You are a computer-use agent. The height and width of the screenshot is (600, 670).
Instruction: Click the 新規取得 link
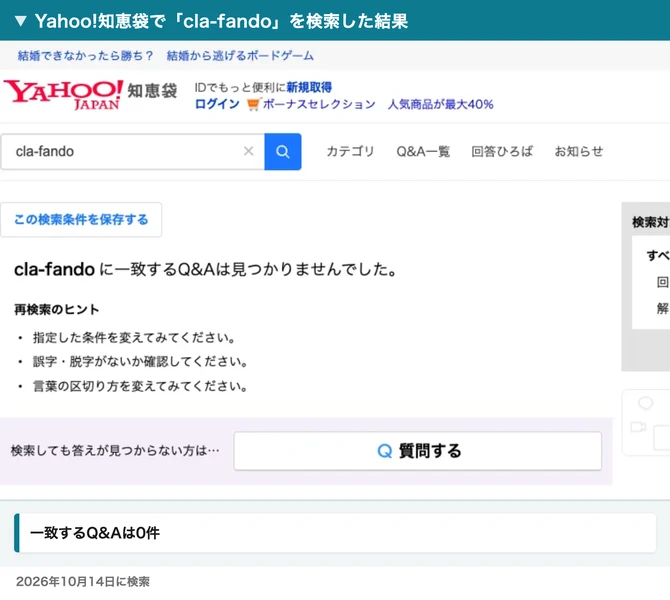tap(309, 87)
